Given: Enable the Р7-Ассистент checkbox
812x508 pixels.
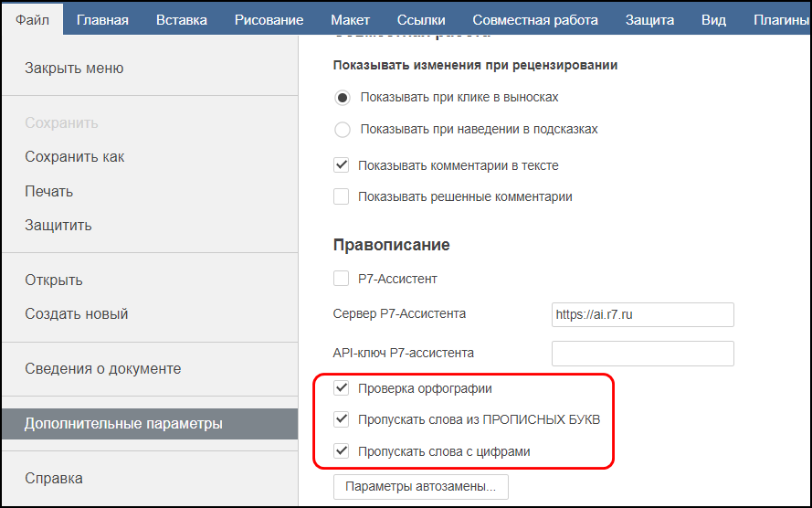Looking at the screenshot, I should (341, 279).
